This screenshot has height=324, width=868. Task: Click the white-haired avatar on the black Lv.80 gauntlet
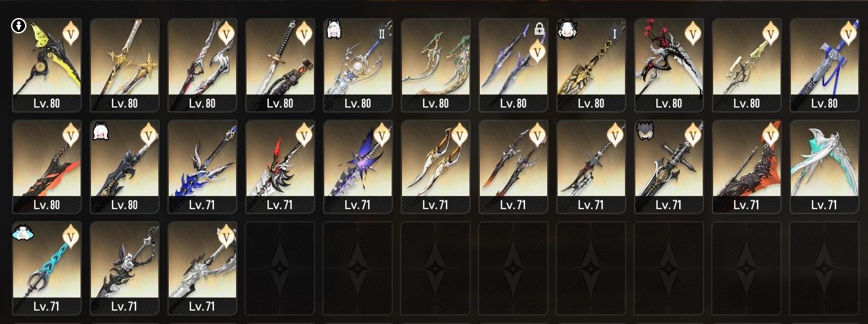(x=99, y=129)
